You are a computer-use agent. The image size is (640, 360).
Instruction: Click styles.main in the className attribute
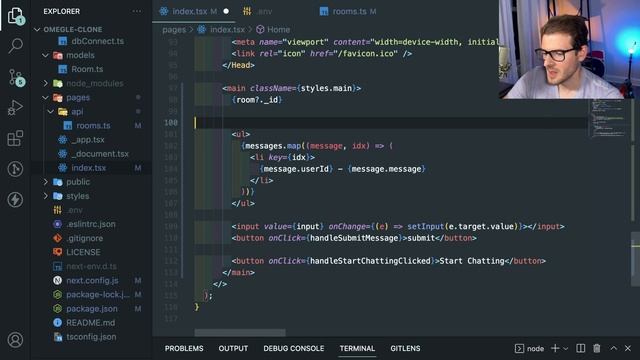click(326, 88)
